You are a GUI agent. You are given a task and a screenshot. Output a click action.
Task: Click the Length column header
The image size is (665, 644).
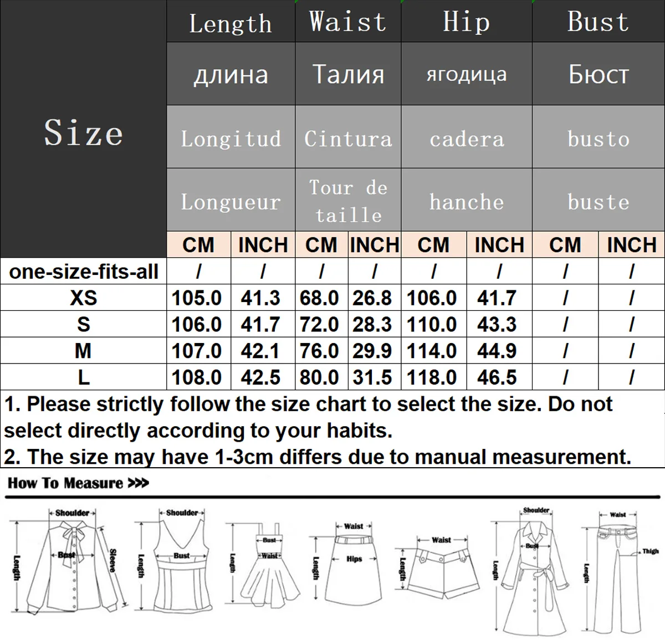(231, 22)
